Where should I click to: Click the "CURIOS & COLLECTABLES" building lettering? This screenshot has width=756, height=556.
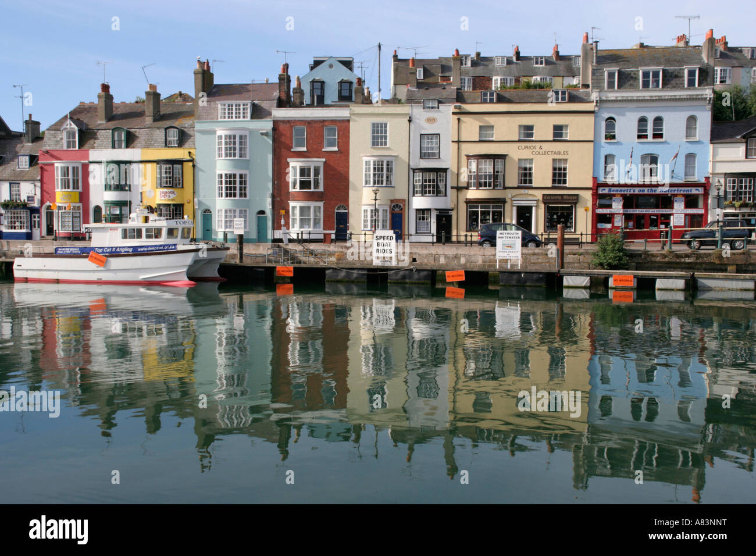point(543,150)
